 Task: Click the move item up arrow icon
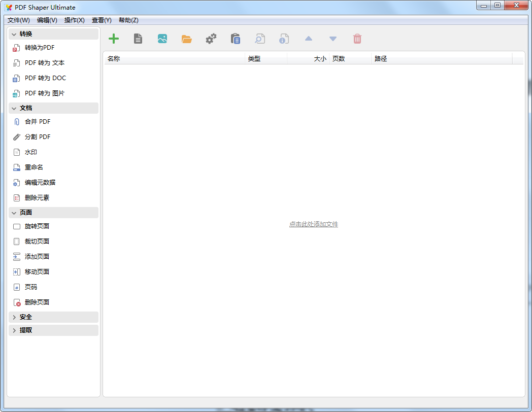click(308, 39)
